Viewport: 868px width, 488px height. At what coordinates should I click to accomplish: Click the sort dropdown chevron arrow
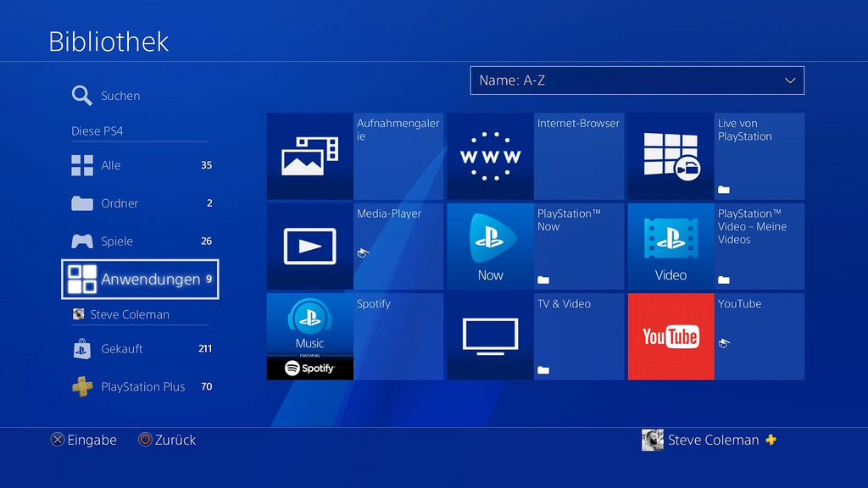pyautogui.click(x=790, y=80)
